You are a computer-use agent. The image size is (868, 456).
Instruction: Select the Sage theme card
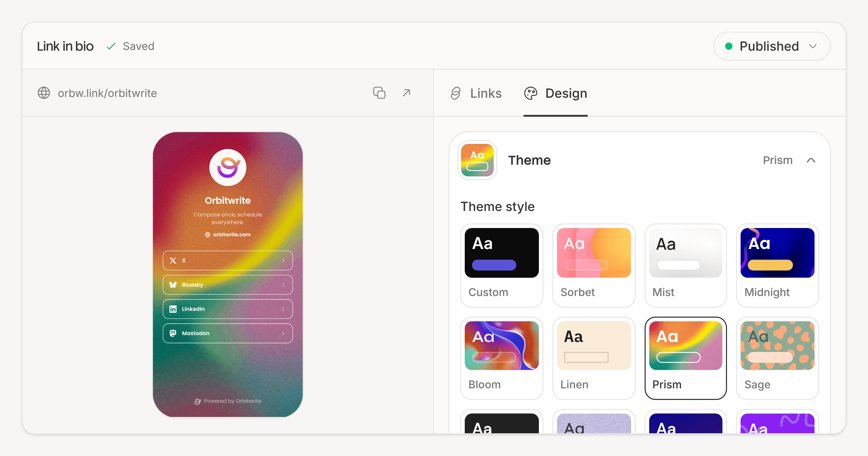pyautogui.click(x=778, y=358)
